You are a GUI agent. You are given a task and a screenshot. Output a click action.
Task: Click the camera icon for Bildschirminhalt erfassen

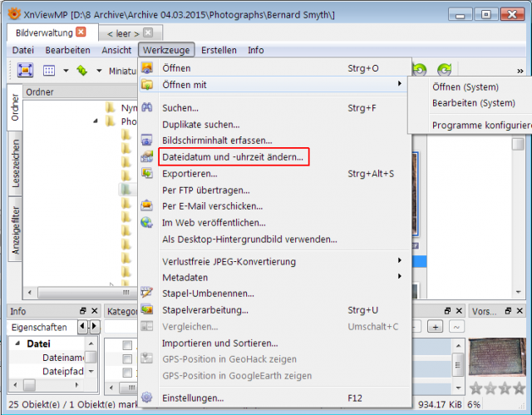click(x=147, y=141)
